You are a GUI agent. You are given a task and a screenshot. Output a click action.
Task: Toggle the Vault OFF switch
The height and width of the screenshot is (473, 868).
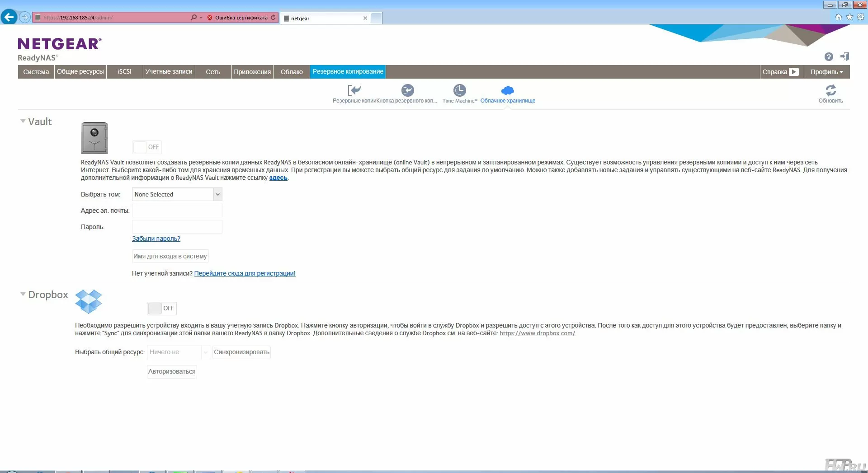pyautogui.click(x=147, y=147)
